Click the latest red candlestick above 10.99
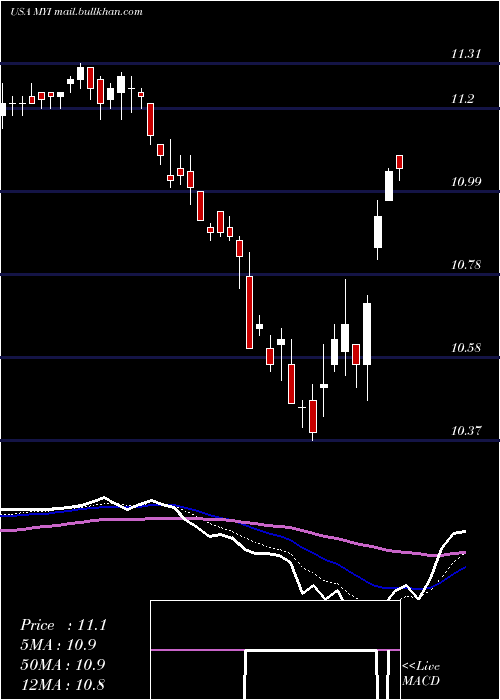The width and height of the screenshot is (500, 700). pyautogui.click(x=400, y=162)
